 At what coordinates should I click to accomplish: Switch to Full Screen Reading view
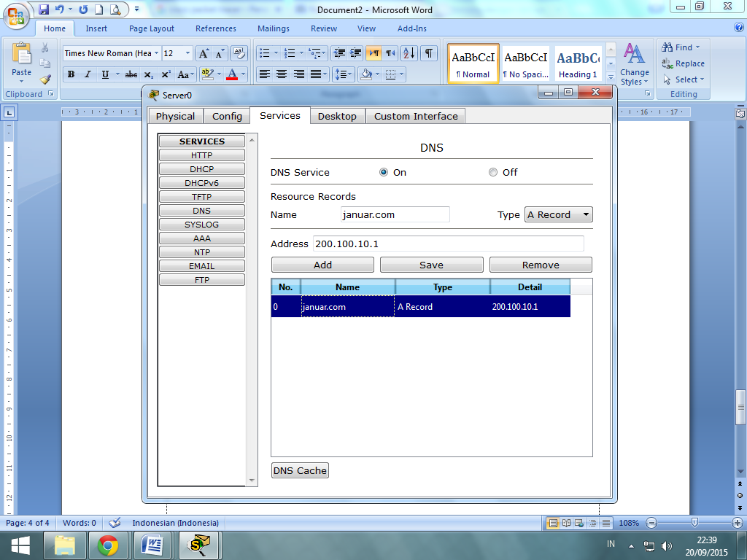click(x=566, y=523)
